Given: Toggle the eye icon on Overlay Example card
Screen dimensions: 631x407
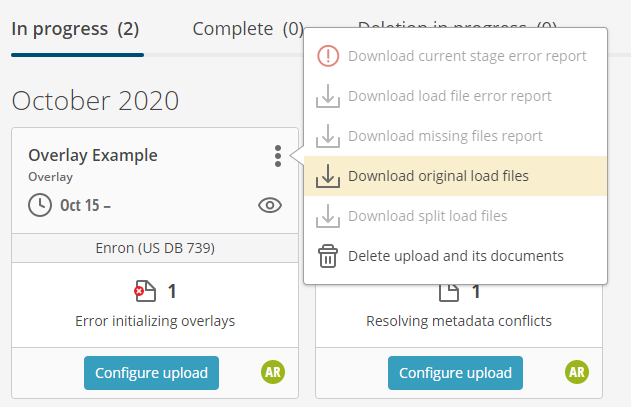Looking at the screenshot, I should [x=270, y=205].
